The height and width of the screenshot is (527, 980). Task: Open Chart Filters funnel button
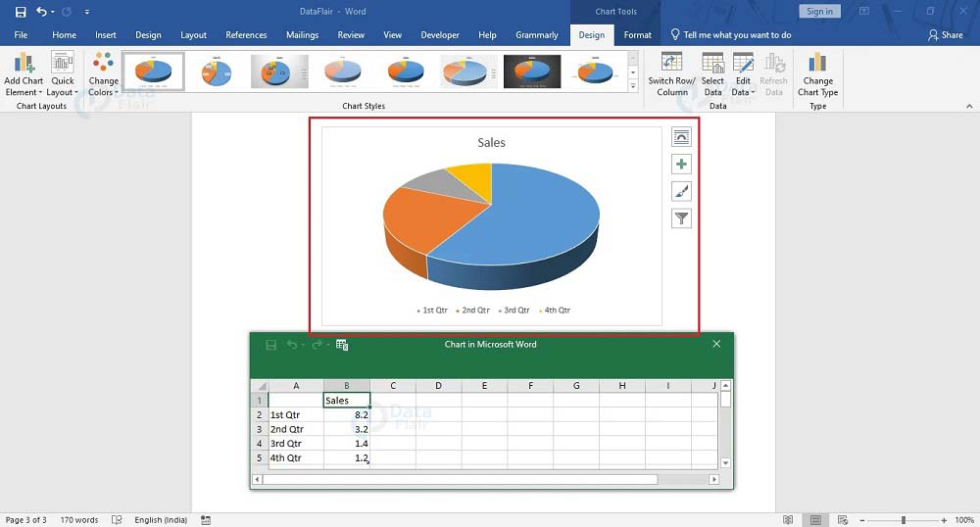[x=681, y=217]
